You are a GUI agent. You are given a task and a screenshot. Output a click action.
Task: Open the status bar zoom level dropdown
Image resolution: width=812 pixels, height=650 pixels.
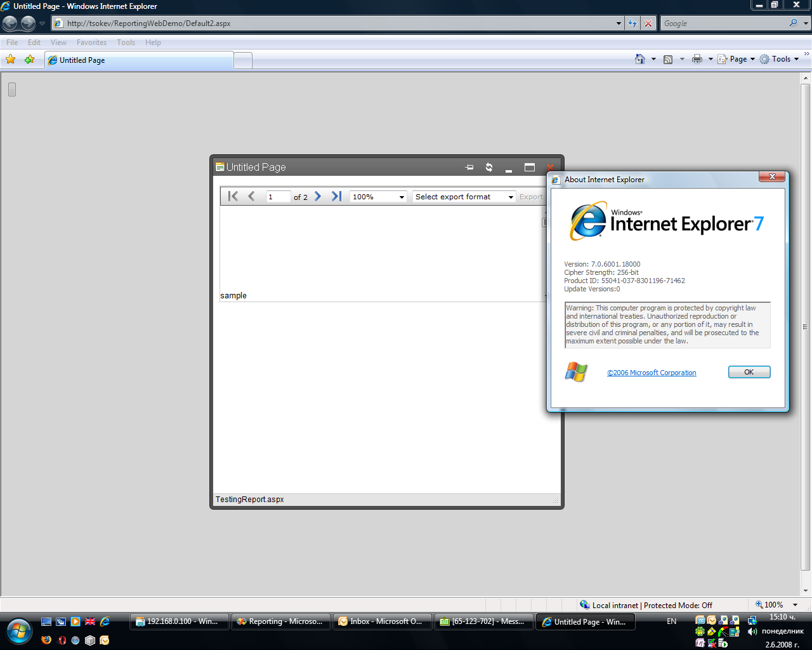click(796, 605)
